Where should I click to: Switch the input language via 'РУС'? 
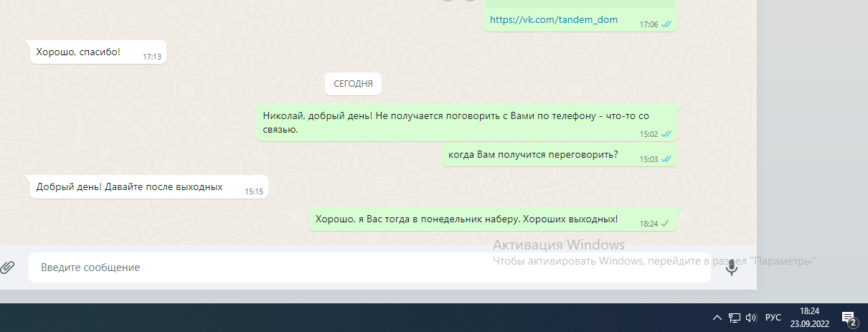(773, 318)
